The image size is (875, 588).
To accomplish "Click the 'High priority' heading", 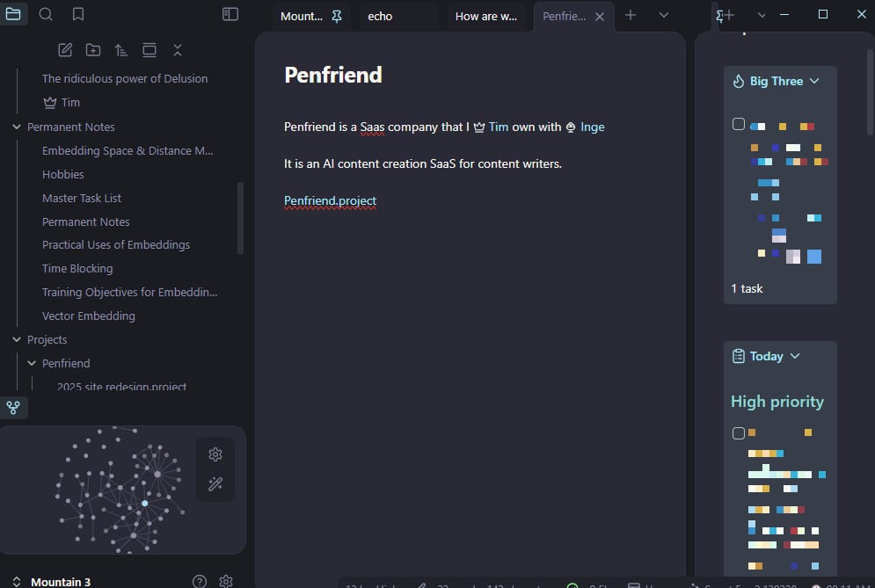I will pos(777,402).
